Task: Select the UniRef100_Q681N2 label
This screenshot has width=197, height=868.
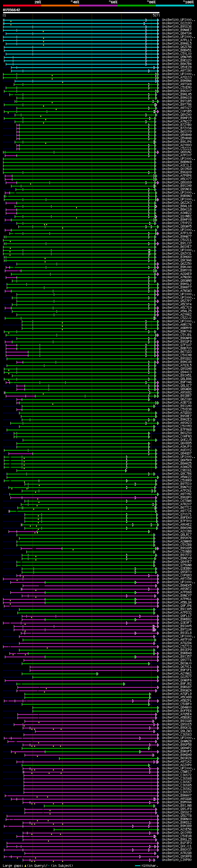Action: click(x=177, y=152)
